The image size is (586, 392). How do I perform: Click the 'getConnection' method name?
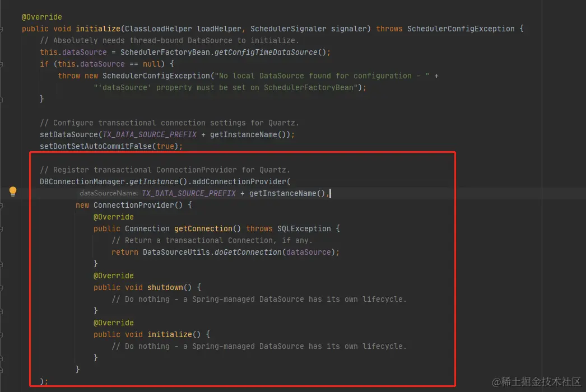coord(203,228)
